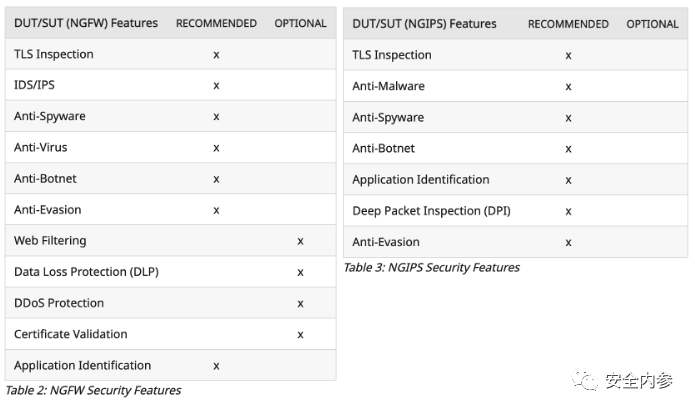
Task: Select the NGIPS OPTIONAL column header
Action: (x=652, y=24)
